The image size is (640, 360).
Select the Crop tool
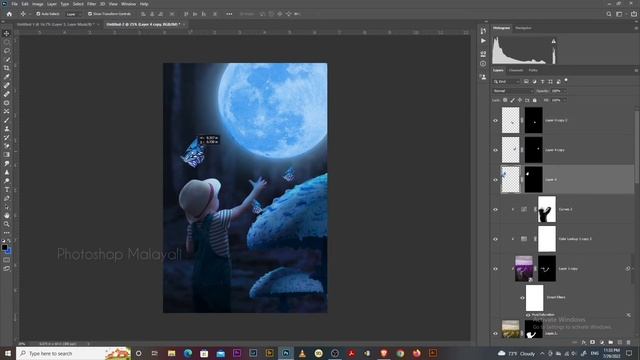point(7,68)
